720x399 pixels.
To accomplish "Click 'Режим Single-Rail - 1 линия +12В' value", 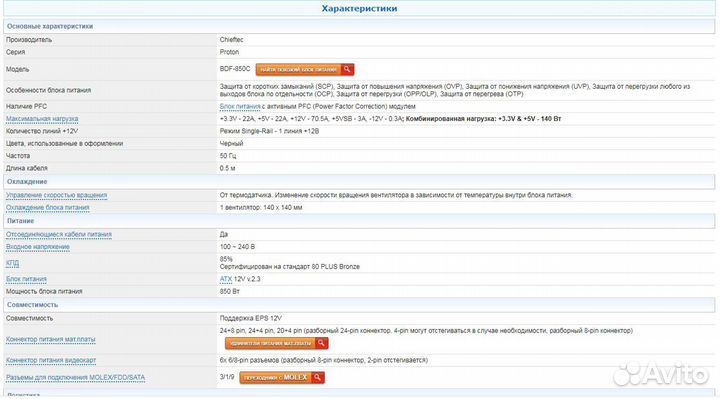I will coord(269,131).
